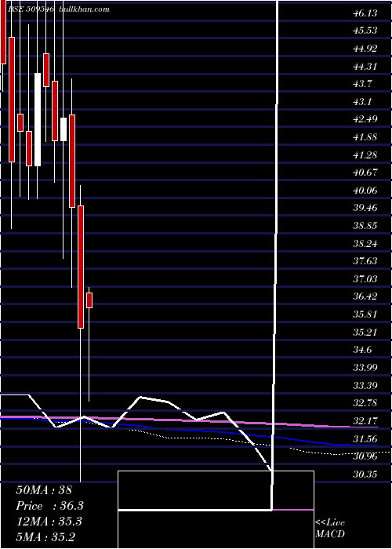Image resolution: width=392 pixels, height=549 pixels.
Task: Click the 30.35 price axis label
Action: [365, 474]
